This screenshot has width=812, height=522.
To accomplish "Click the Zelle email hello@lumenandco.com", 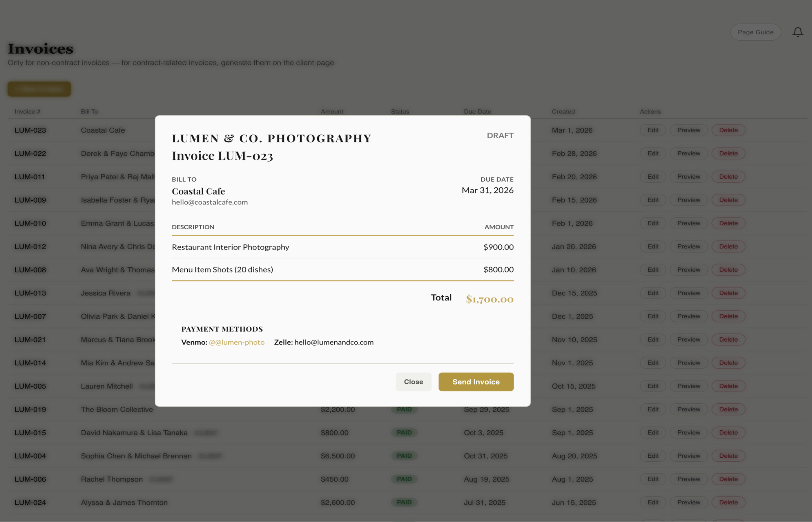I will coord(333,342).
